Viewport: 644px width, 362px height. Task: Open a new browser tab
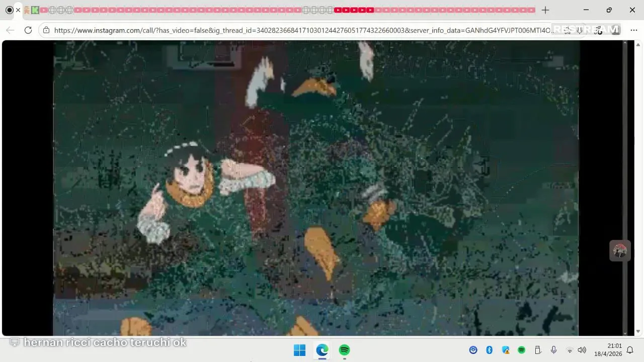545,10
